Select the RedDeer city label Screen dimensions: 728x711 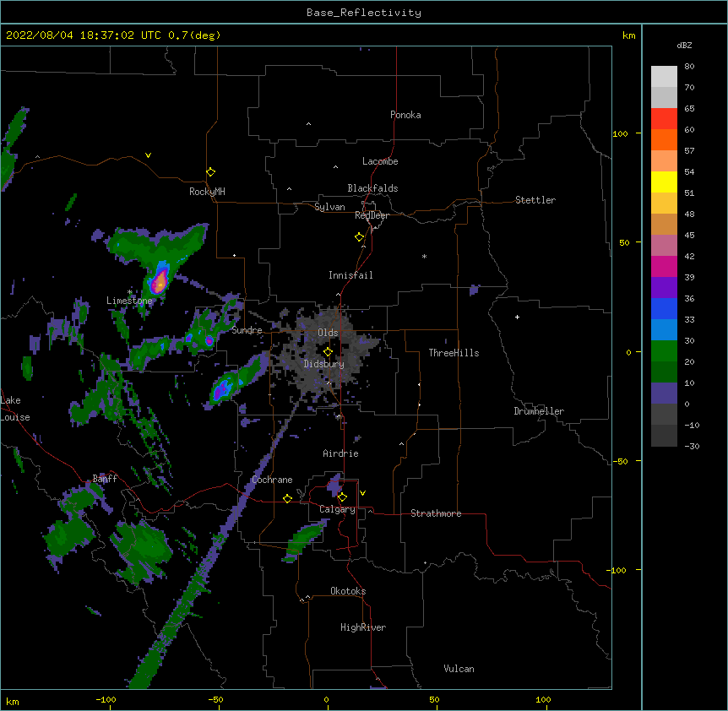372,215
